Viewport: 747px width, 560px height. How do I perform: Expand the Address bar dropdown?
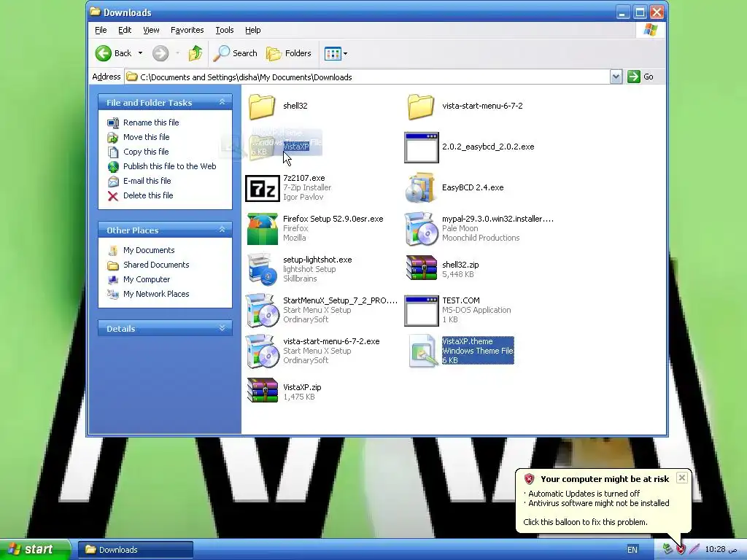[616, 77]
